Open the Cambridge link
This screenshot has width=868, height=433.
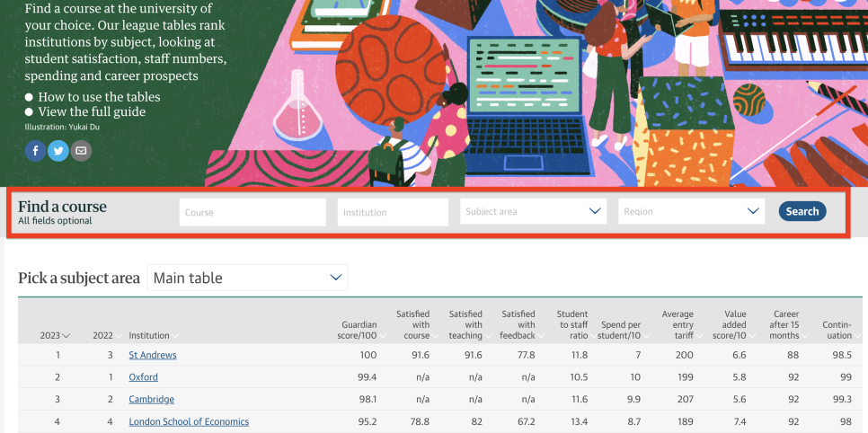[x=151, y=399]
